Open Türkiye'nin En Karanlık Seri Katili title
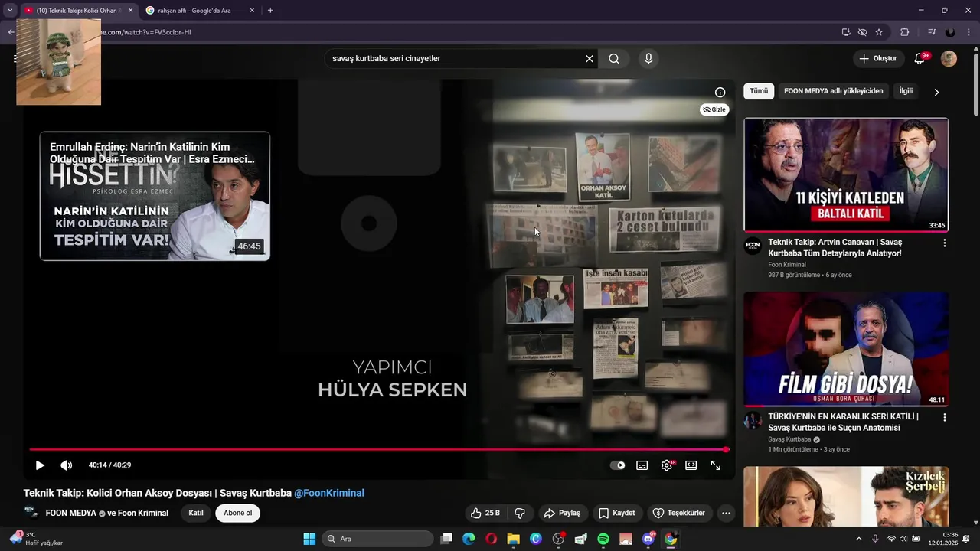Screen dimensions: 980x551 click(843, 422)
